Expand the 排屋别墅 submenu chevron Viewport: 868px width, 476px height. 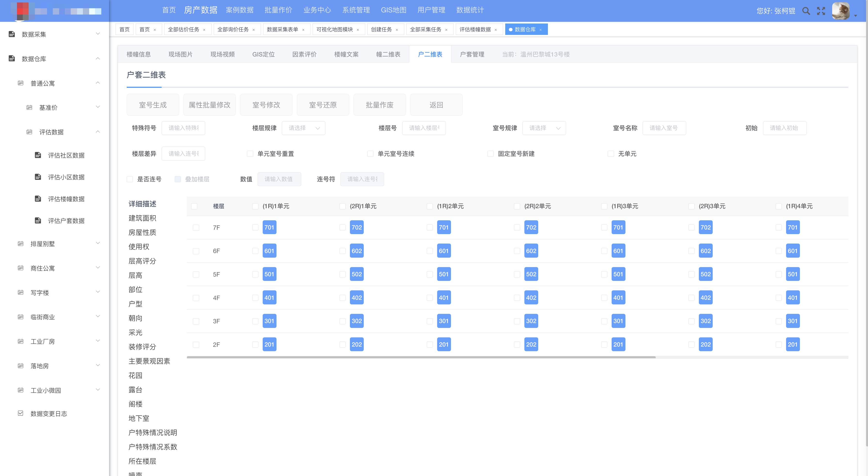pyautogui.click(x=98, y=243)
